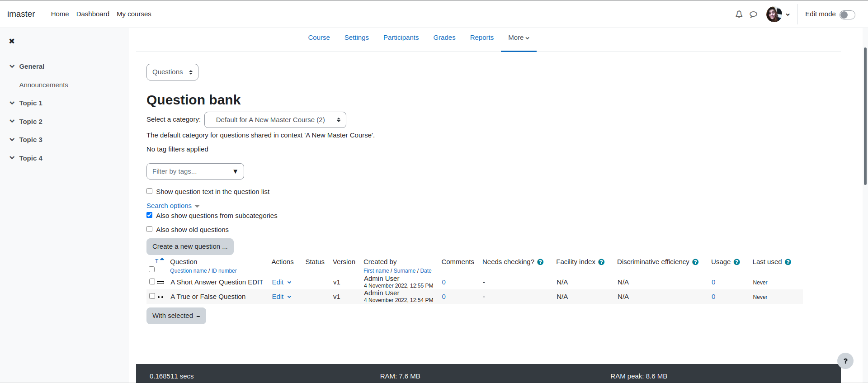Sort by ID number
This screenshot has width=868, height=383.
click(x=224, y=271)
